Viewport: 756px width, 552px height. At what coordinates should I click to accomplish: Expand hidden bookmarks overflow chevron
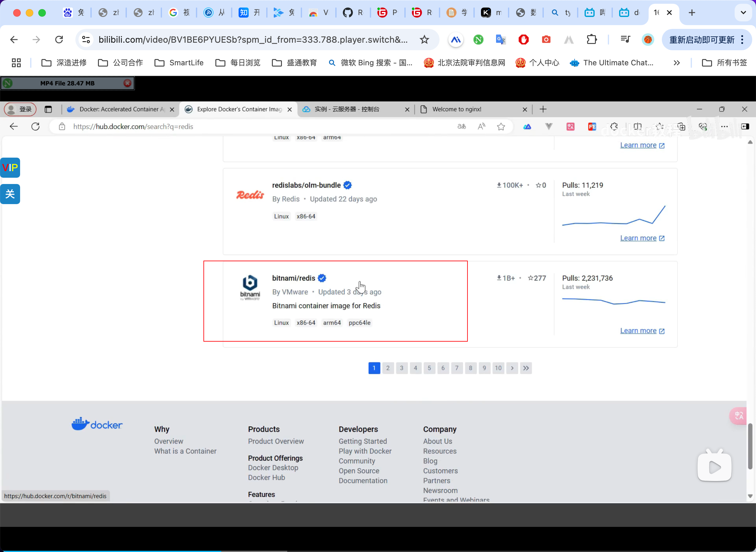[677, 63]
